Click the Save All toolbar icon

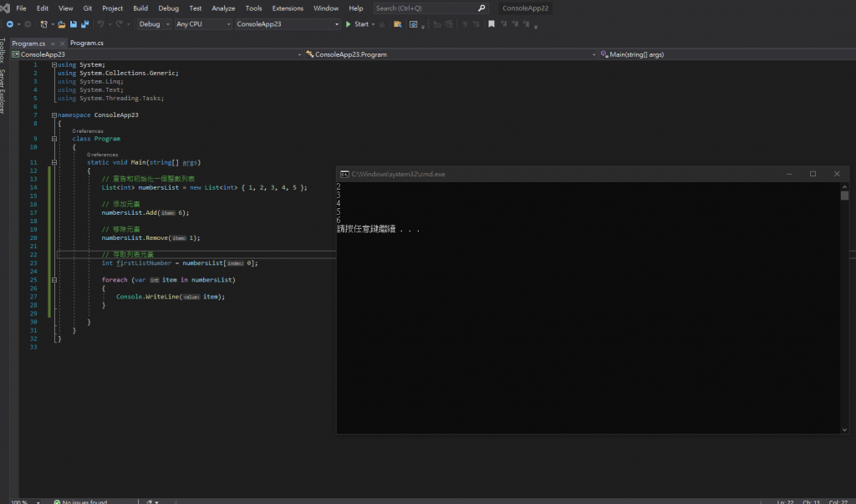(84, 24)
